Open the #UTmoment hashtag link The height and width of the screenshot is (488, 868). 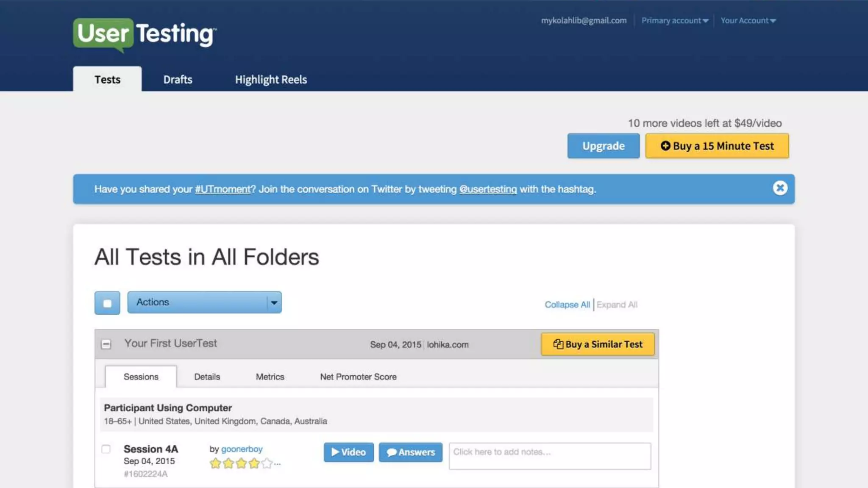click(x=223, y=189)
